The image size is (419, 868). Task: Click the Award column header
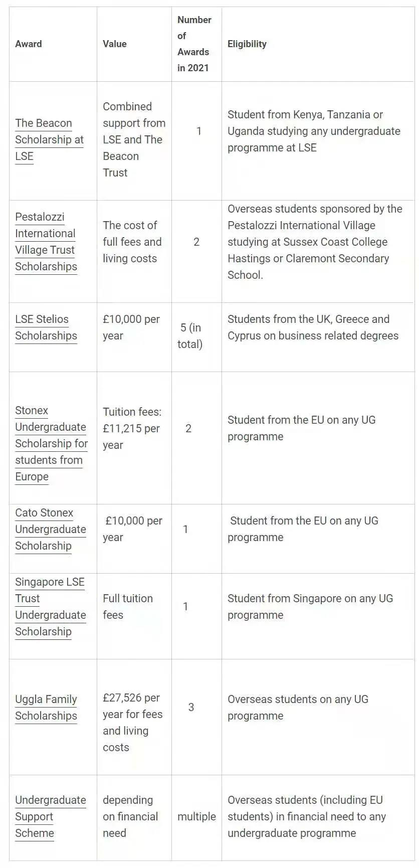pos(29,44)
